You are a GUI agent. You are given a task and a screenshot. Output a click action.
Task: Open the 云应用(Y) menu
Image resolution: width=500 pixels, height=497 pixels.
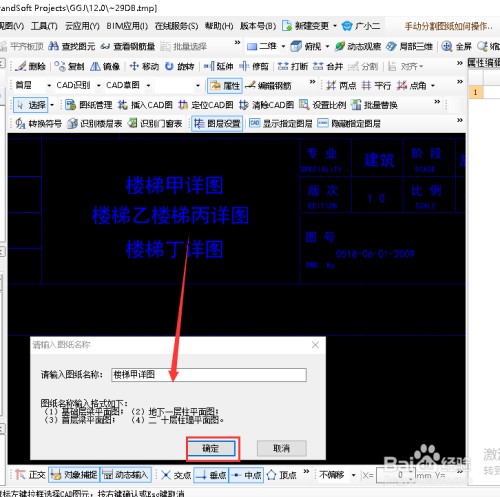pos(82,26)
